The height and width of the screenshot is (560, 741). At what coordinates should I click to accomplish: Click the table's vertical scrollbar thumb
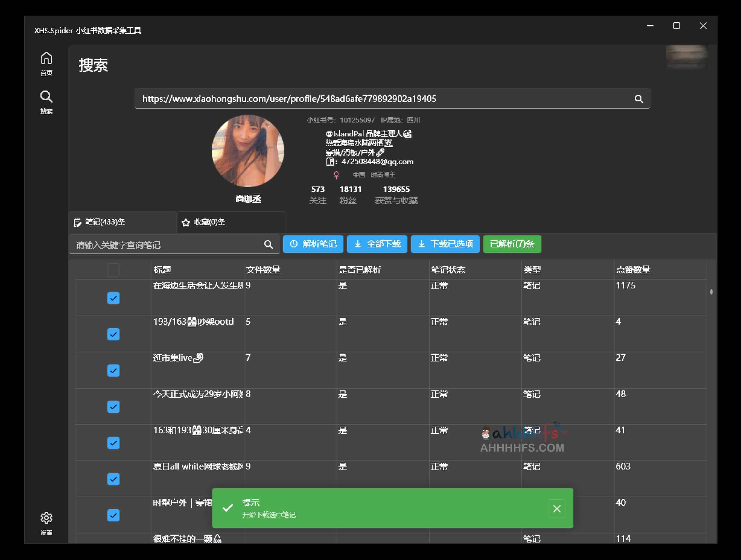tap(711, 292)
